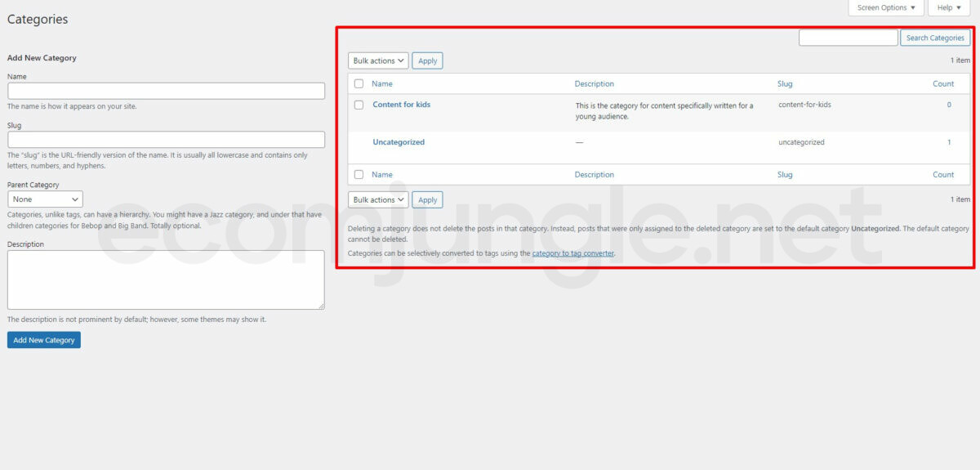Open the top Bulk actions dropdown

[x=378, y=61]
